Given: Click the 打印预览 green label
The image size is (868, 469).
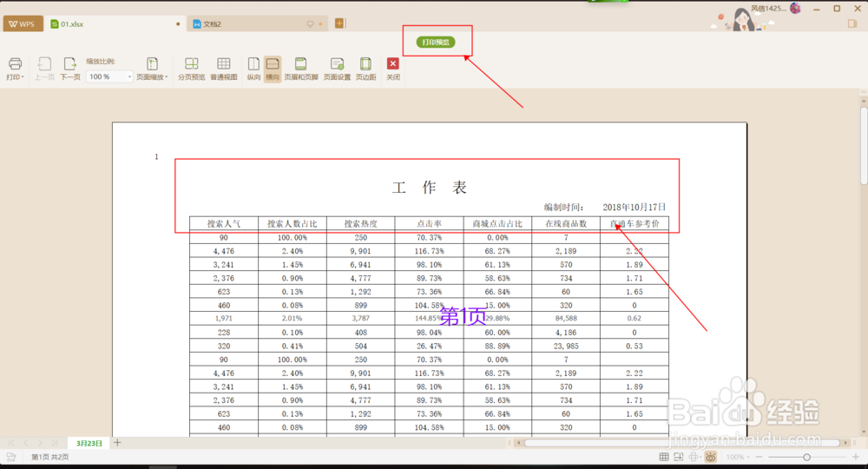Looking at the screenshot, I should pyautogui.click(x=436, y=42).
